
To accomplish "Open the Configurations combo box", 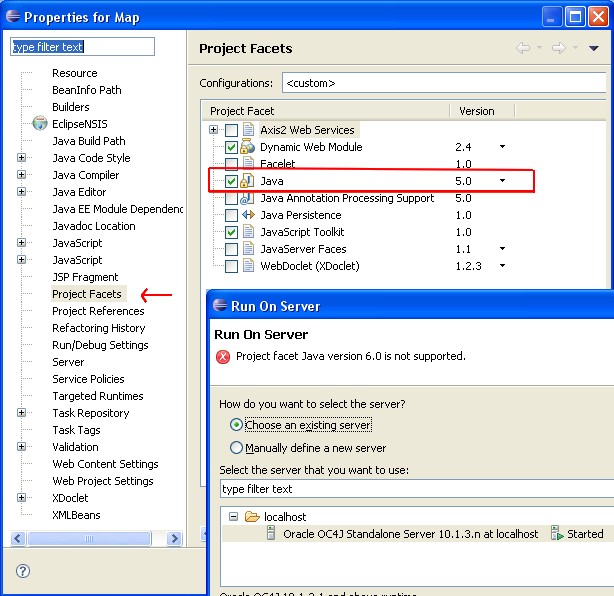I will point(448,83).
